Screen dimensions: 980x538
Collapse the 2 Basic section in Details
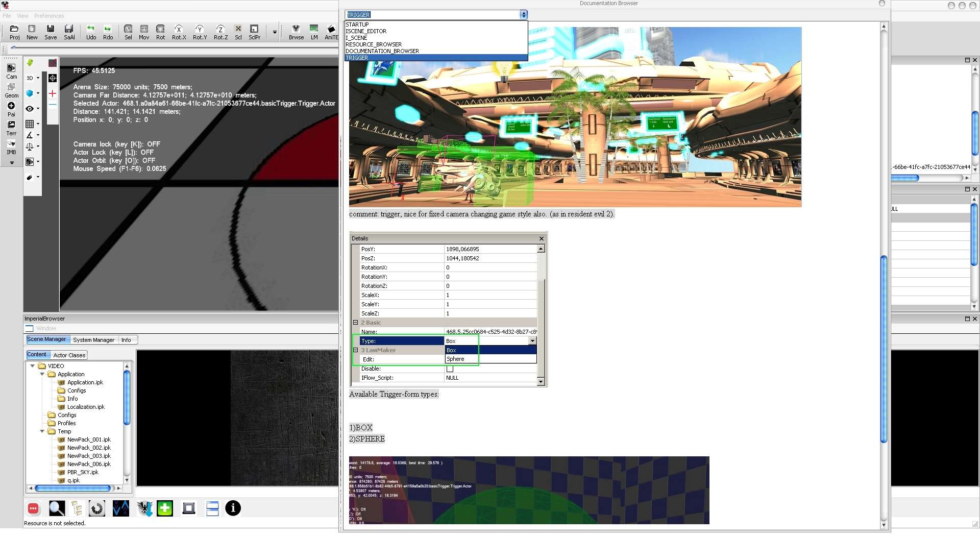click(x=355, y=323)
